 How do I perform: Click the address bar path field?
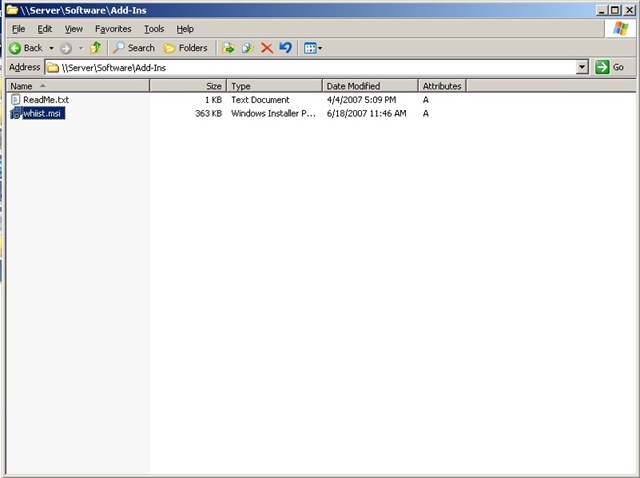pos(311,67)
